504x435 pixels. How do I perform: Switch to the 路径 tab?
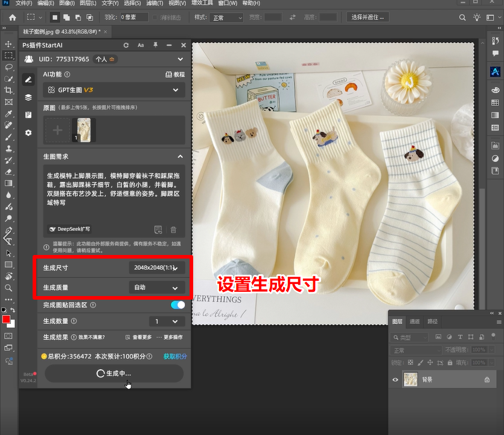pyautogui.click(x=432, y=321)
